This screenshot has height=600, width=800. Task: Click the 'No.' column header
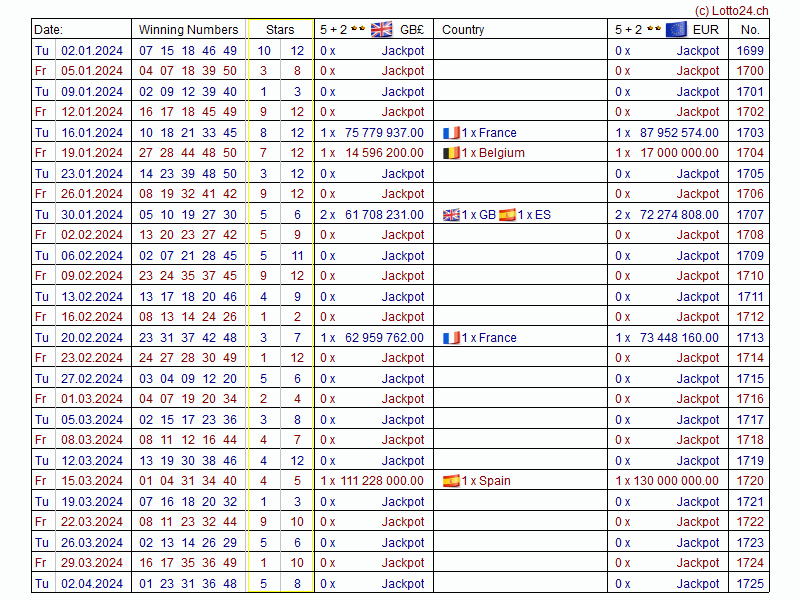pyautogui.click(x=750, y=30)
